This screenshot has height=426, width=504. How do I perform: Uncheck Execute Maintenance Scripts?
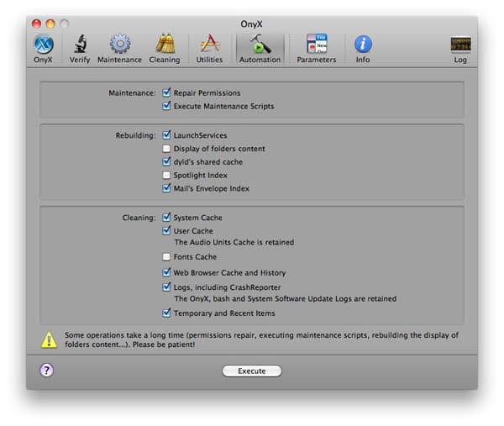166,106
